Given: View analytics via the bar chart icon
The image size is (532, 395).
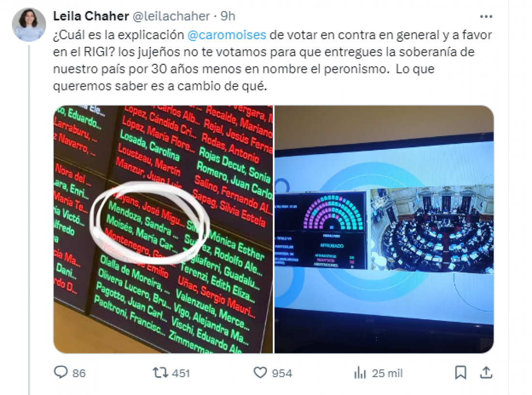Looking at the screenshot, I should [x=360, y=373].
